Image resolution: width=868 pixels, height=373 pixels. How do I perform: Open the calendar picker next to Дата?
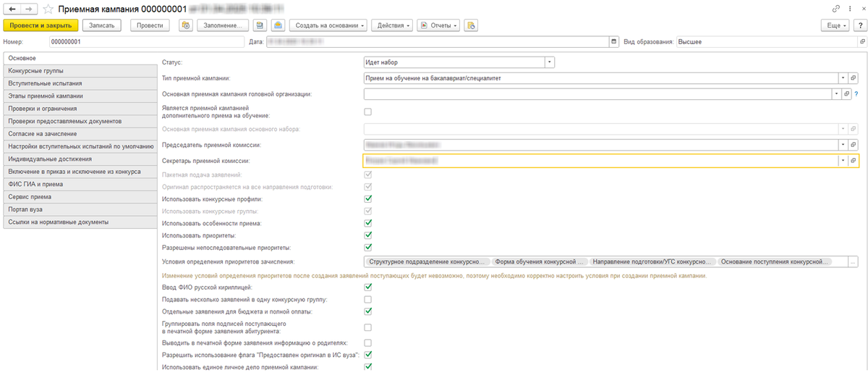(614, 41)
